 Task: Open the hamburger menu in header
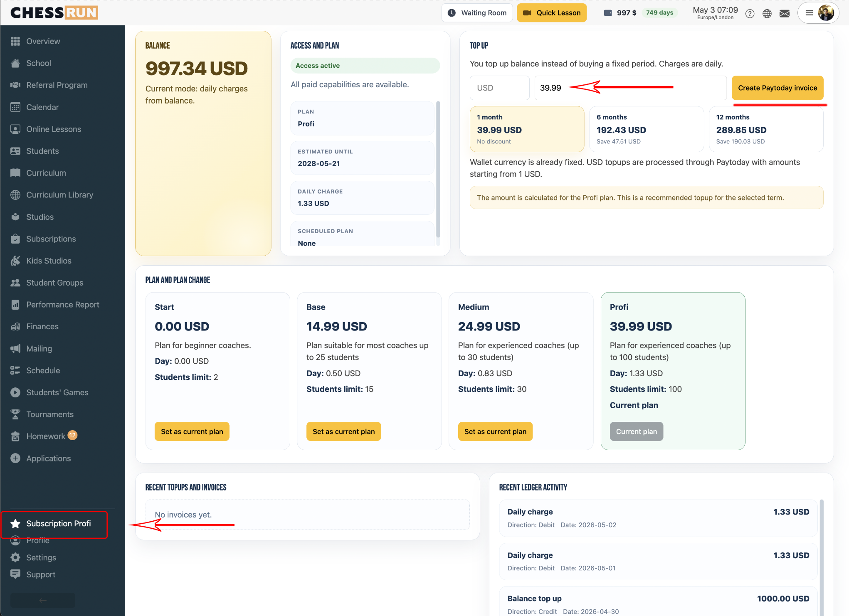(x=809, y=13)
